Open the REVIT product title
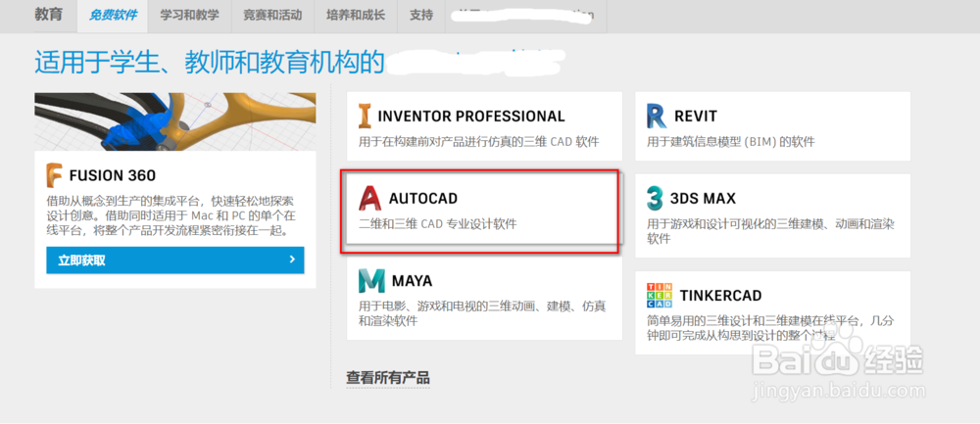 point(696,117)
